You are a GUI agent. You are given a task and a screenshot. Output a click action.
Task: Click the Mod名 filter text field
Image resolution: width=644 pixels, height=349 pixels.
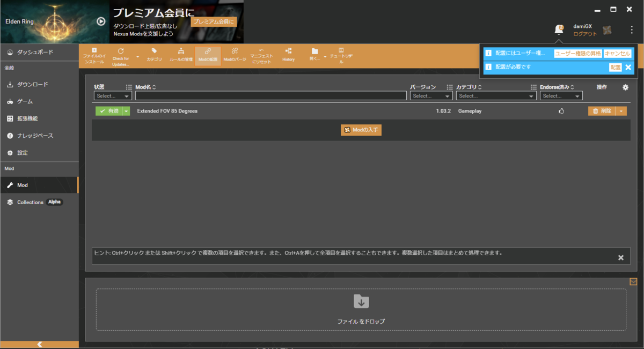(271, 96)
